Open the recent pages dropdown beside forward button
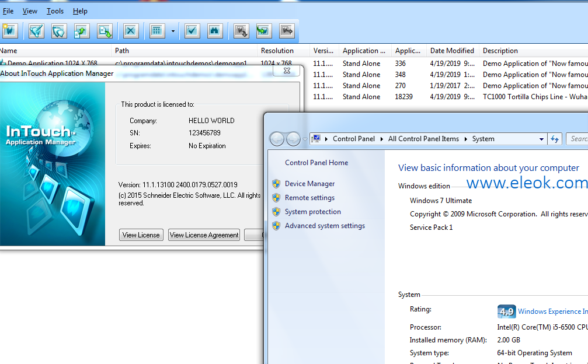Screen dimensions: 588x364 click(x=305, y=139)
